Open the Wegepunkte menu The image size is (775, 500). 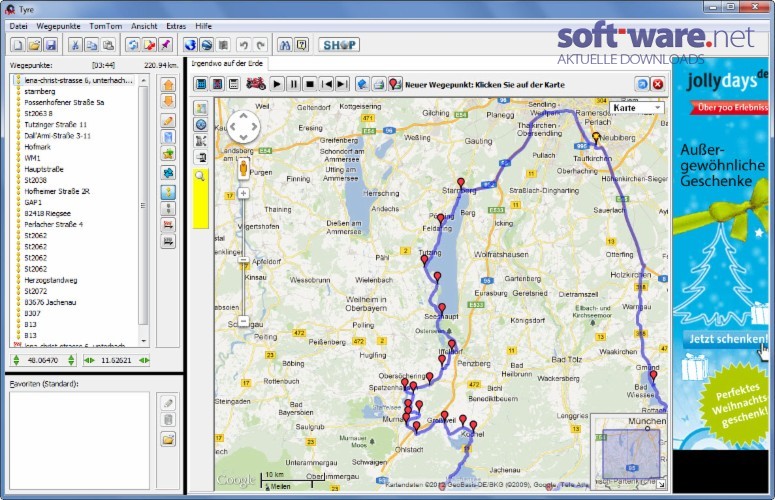click(x=58, y=26)
